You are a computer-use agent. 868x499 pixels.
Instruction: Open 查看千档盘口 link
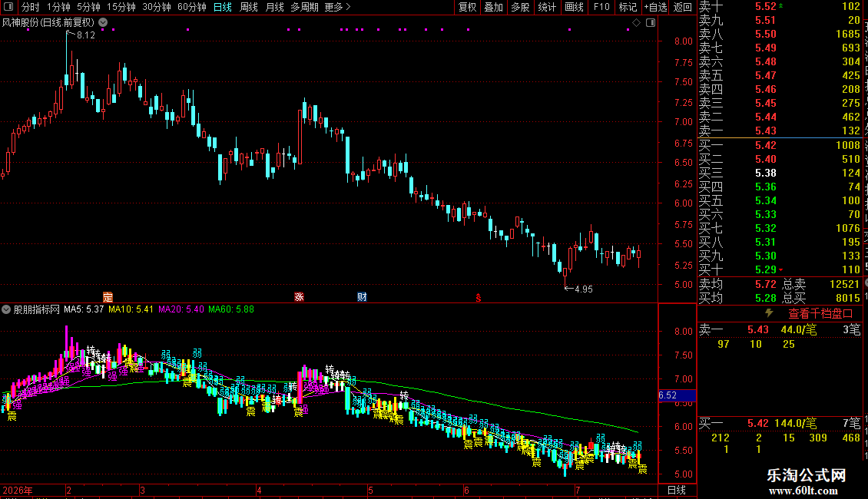pos(820,314)
